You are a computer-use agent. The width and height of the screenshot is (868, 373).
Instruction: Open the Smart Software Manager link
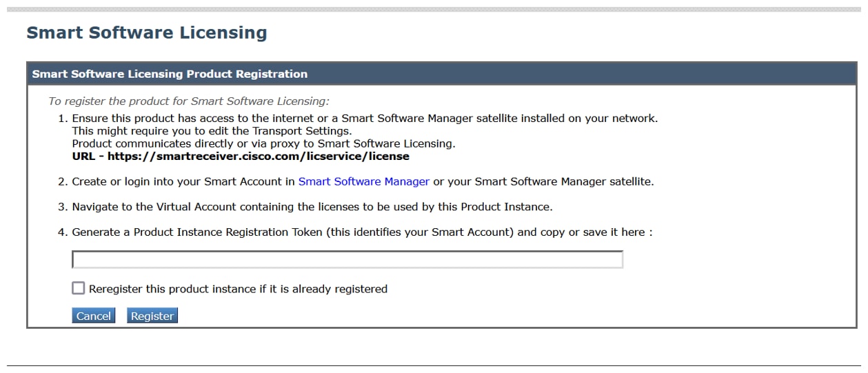click(x=364, y=181)
